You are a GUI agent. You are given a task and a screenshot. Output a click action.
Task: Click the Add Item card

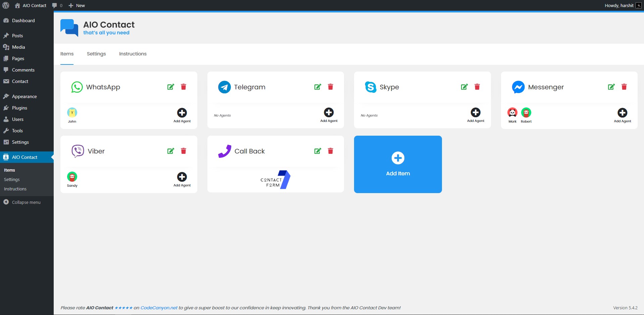click(x=398, y=164)
